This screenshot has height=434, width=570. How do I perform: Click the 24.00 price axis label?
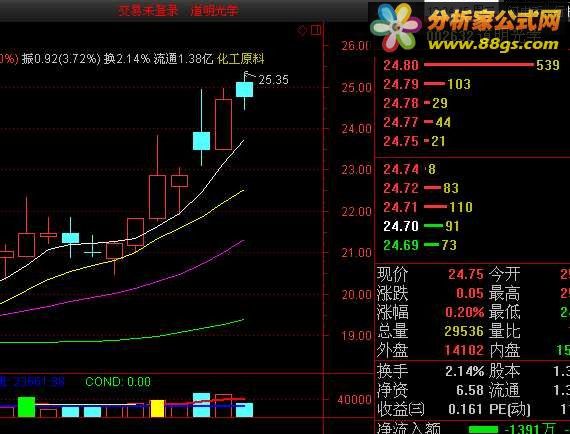[356, 129]
